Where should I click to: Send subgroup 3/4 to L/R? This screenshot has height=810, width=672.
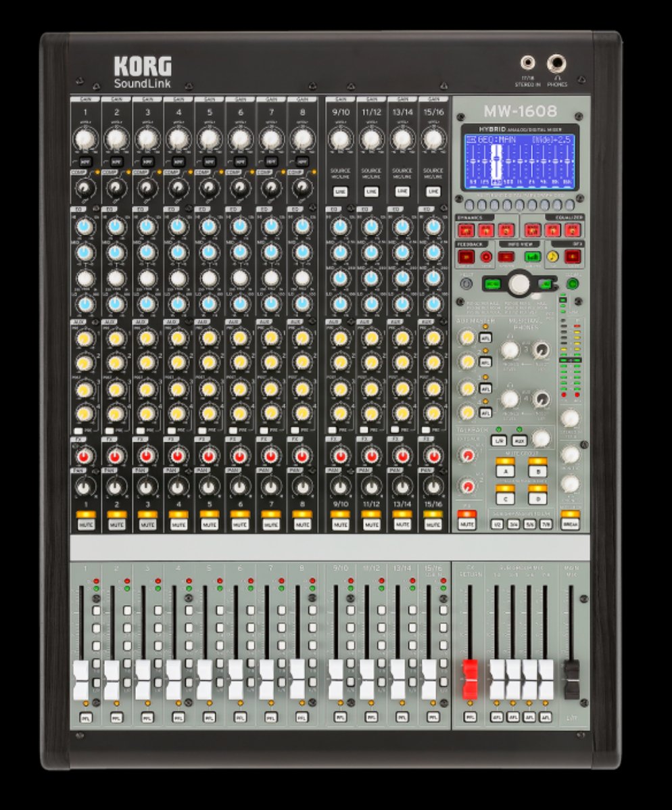[x=513, y=524]
